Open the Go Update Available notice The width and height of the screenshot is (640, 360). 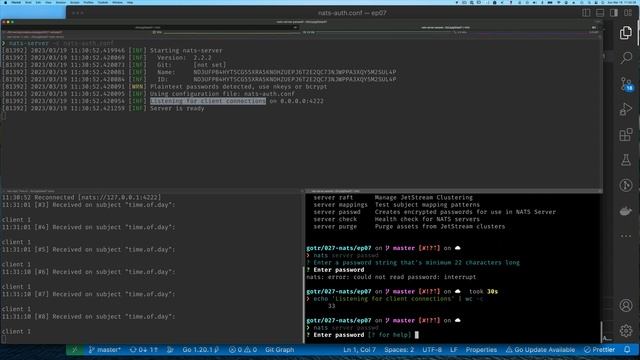click(x=540, y=350)
